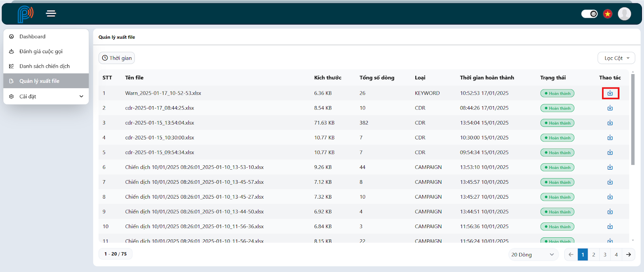
Task: Open Dashboard from sidebar
Action: point(46,37)
